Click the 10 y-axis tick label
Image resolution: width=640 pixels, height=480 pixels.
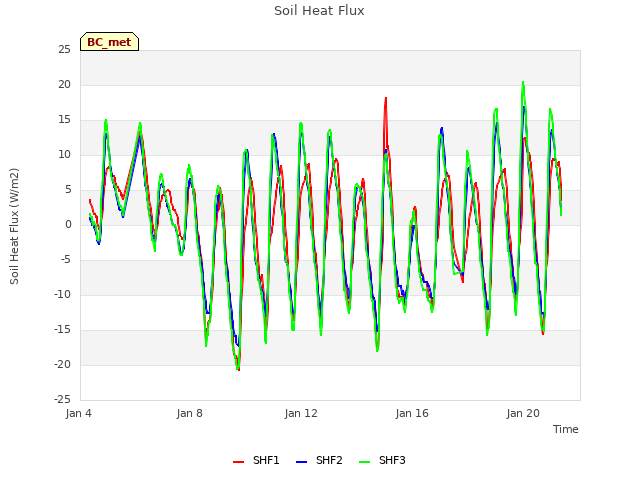pos(64,155)
